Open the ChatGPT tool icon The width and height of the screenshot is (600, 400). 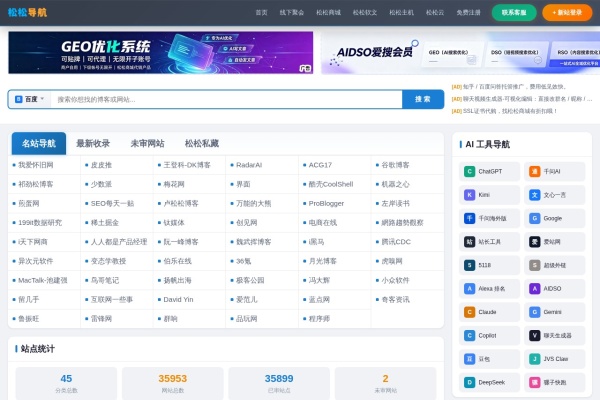pos(469,171)
